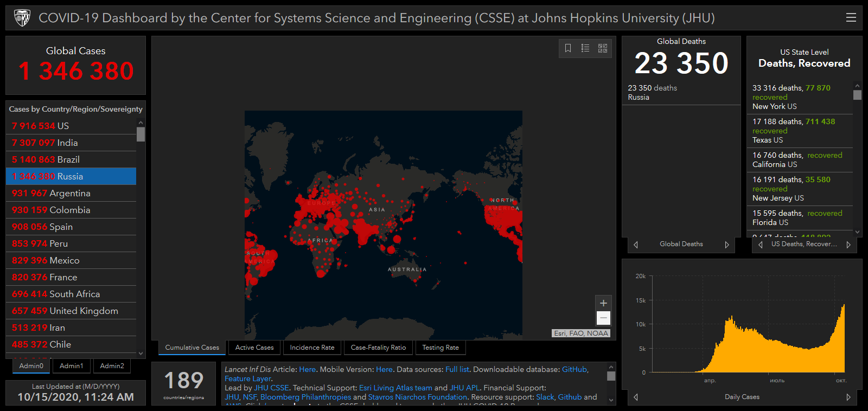Click the Johns Hopkins shield logo
Image resolution: width=868 pixels, height=411 pixels.
click(x=22, y=18)
